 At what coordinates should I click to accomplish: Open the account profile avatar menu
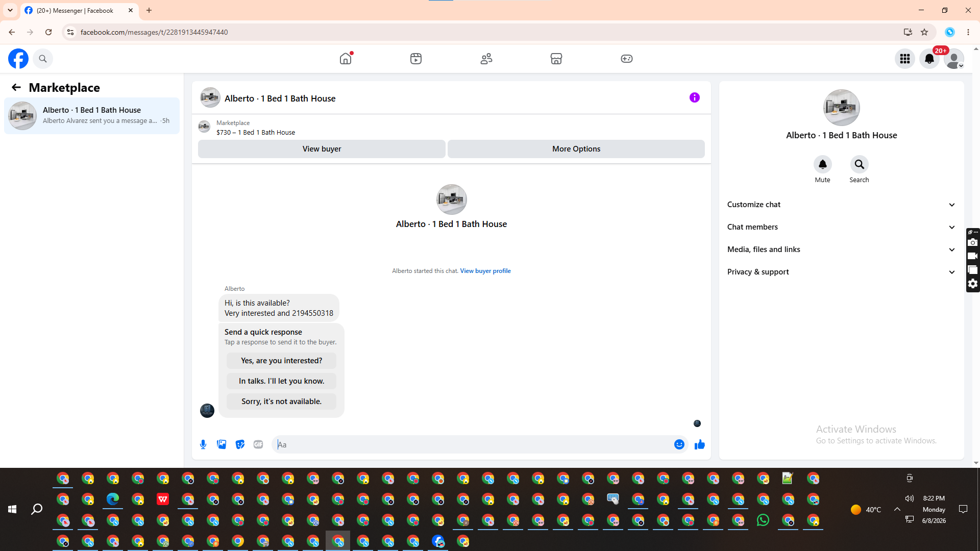[x=954, y=59]
